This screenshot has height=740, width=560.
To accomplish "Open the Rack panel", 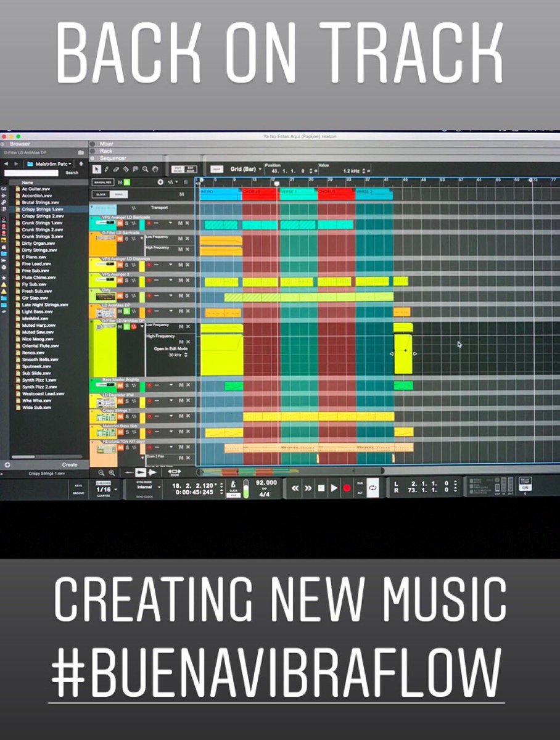I will pyautogui.click(x=106, y=150).
